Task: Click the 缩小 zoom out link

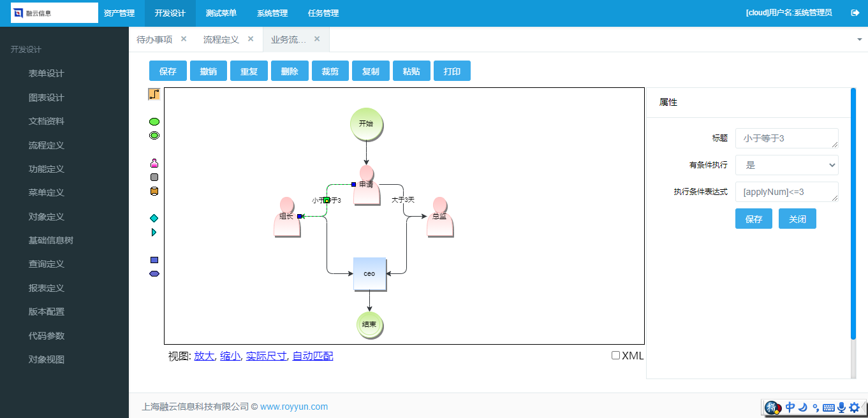Action: pyautogui.click(x=230, y=356)
